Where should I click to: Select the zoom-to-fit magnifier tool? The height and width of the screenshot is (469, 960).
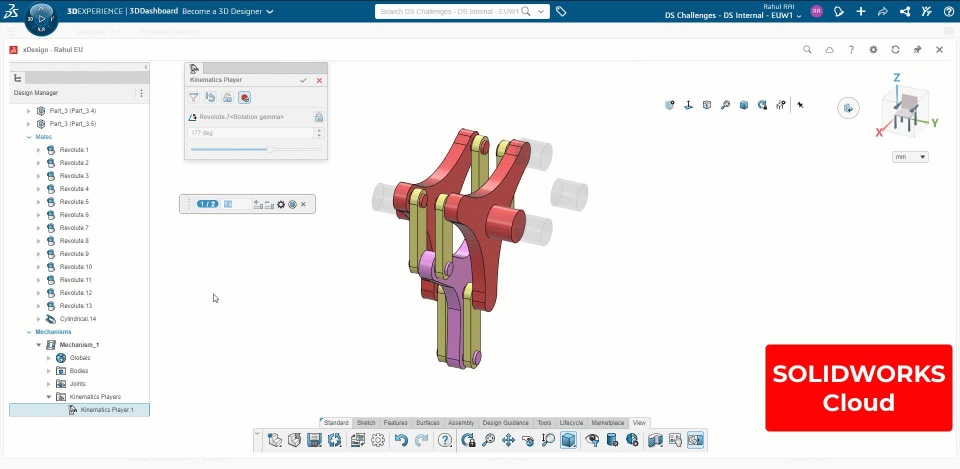(488, 440)
